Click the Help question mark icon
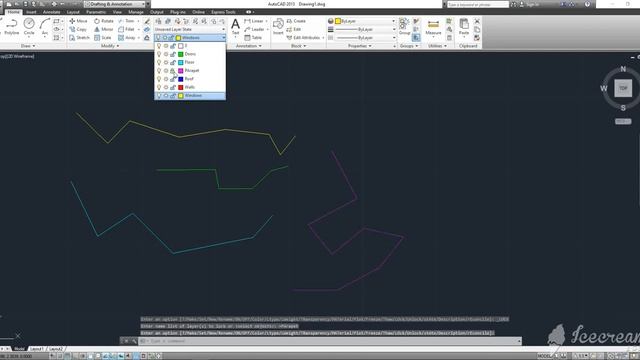Image resolution: width=640 pixels, height=360 pixels. pos(587,4)
